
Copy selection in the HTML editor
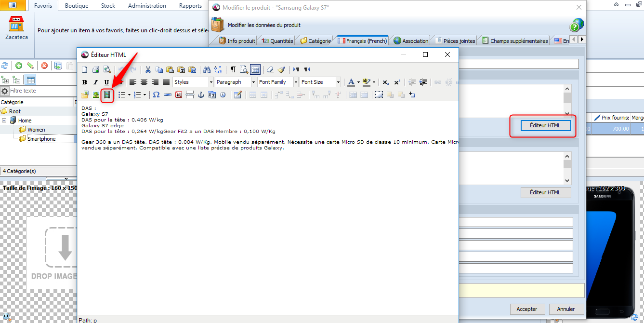[159, 69]
